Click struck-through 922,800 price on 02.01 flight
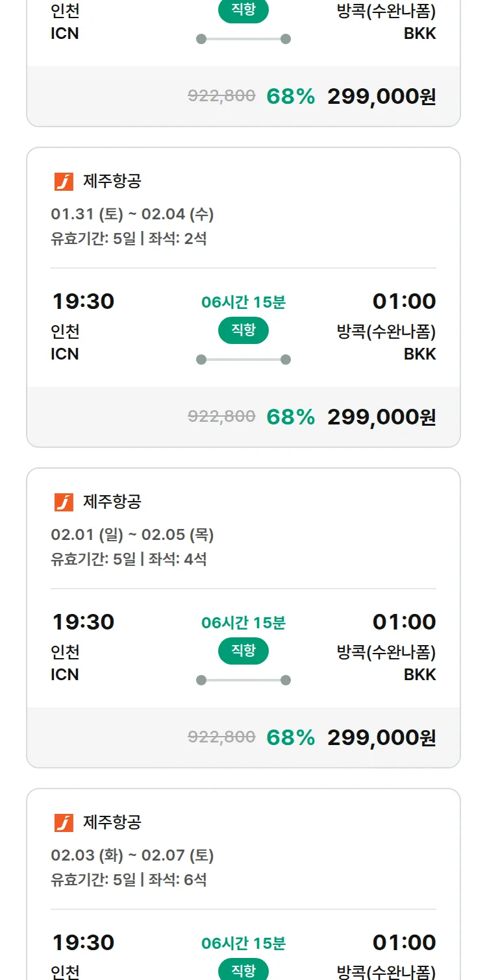Image resolution: width=487 pixels, height=980 pixels. point(221,737)
